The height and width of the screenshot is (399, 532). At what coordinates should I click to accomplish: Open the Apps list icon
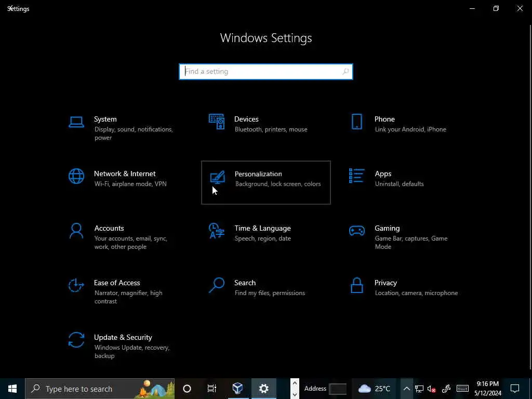pos(356,176)
